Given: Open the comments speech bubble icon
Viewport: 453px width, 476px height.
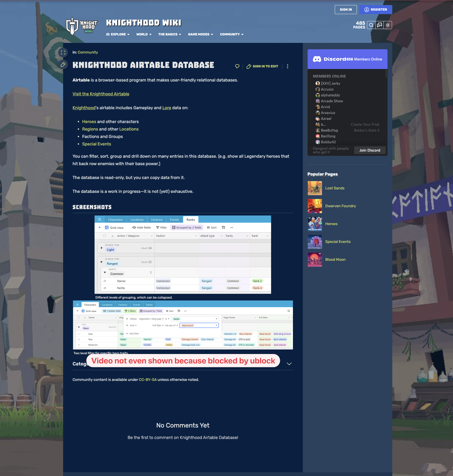Looking at the screenshot, I should tap(237, 66).
